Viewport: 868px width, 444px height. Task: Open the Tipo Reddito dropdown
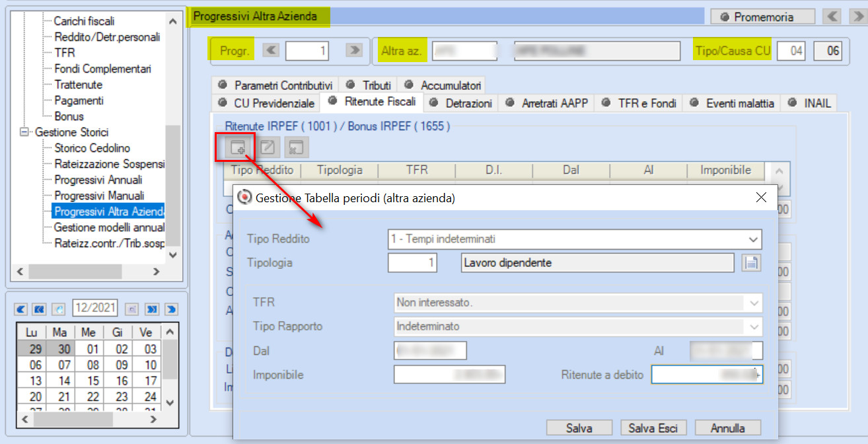pyautogui.click(x=753, y=239)
